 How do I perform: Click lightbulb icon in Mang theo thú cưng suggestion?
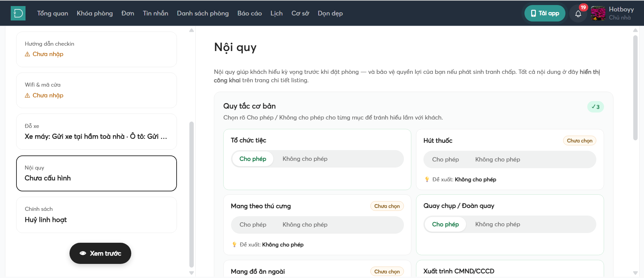234,245
